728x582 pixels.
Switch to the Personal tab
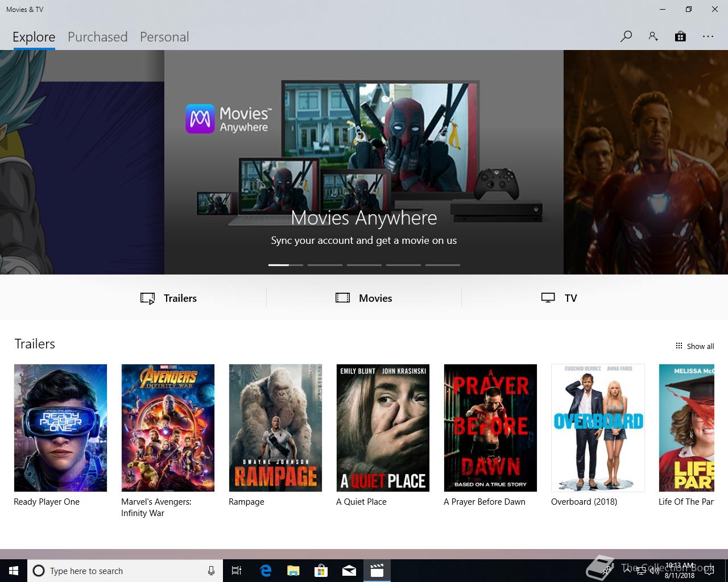[x=164, y=37]
